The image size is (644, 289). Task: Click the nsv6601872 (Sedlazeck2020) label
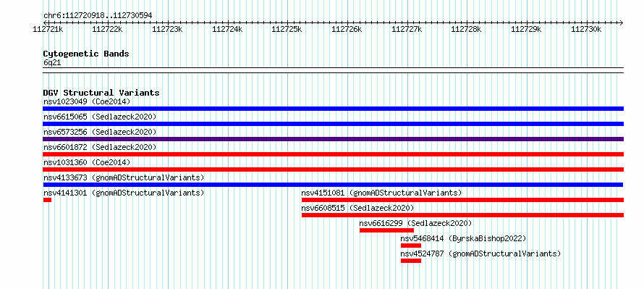[100, 147]
